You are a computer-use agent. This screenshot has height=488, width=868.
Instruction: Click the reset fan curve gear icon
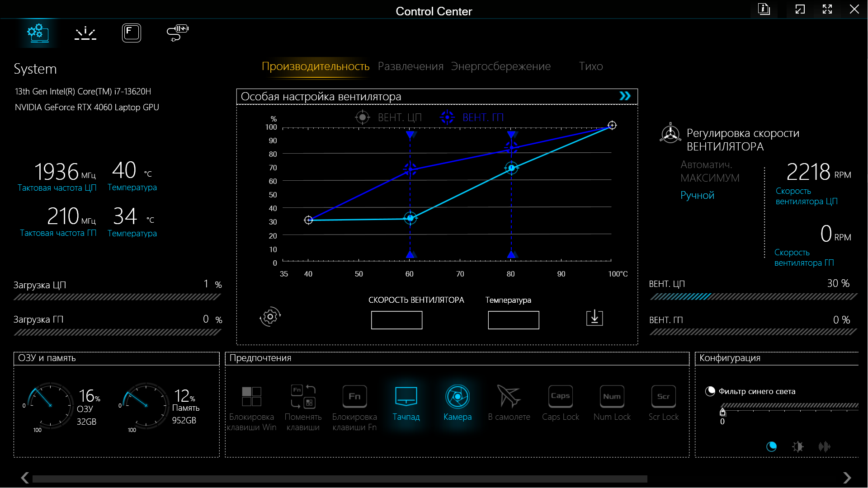pyautogui.click(x=270, y=317)
